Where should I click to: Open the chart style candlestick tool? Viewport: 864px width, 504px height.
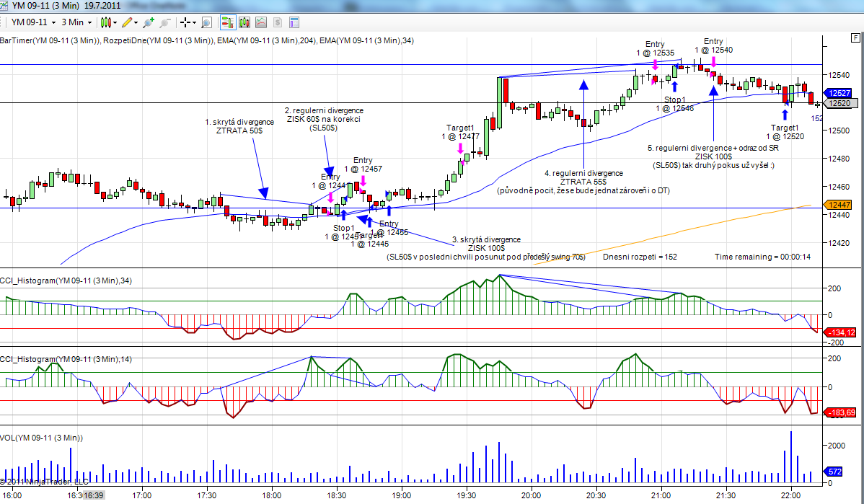pos(106,22)
